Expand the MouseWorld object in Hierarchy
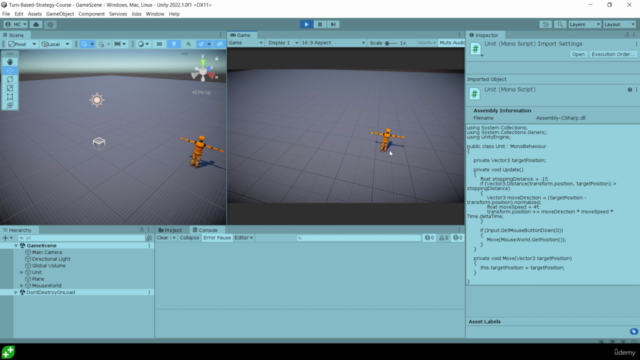The height and width of the screenshot is (360, 640). point(22,286)
